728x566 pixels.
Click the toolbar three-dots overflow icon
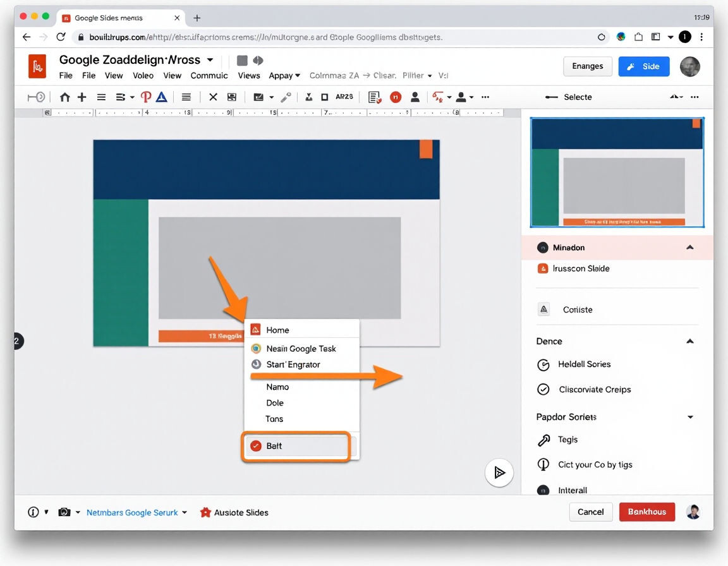tap(485, 97)
